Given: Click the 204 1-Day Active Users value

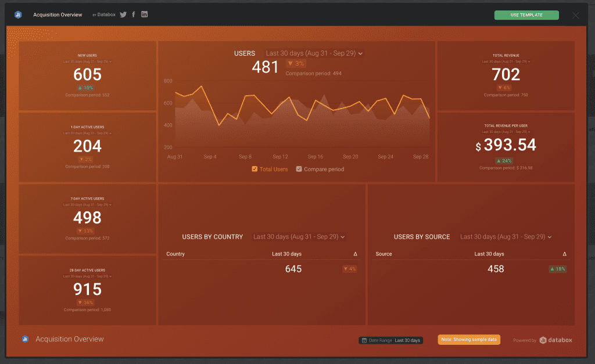Looking at the screenshot, I should [87, 146].
